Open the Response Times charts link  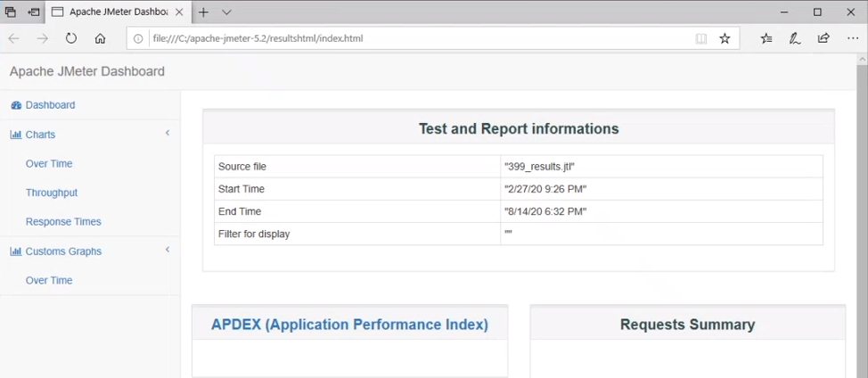click(x=63, y=222)
